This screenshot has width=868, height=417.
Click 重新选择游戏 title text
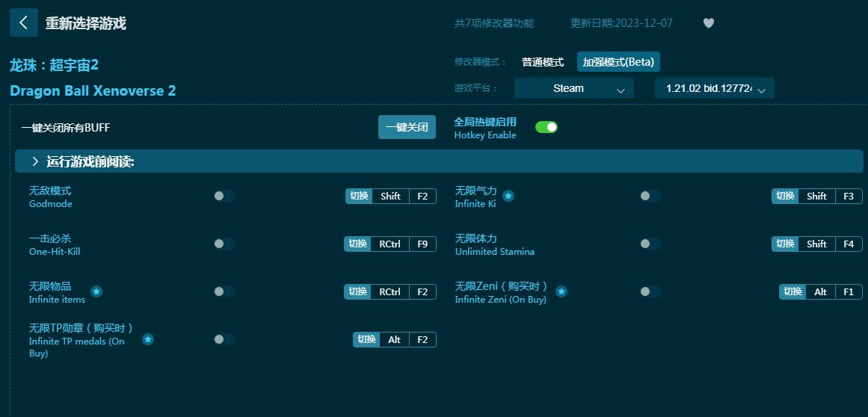(86, 23)
